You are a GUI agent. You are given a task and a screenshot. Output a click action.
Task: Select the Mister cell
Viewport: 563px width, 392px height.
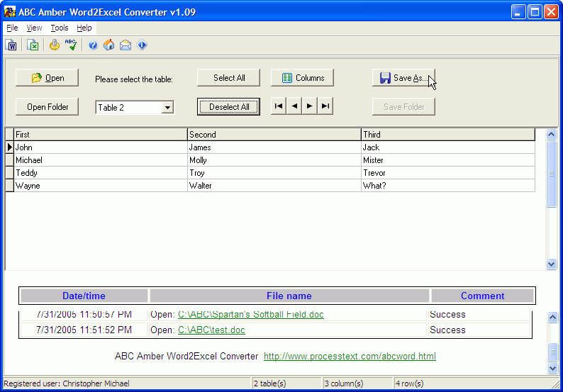[448, 160]
